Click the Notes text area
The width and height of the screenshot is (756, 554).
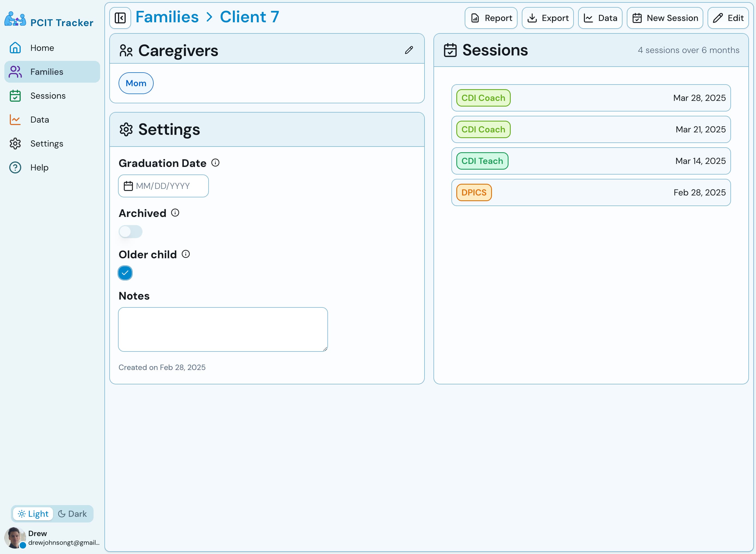point(223,329)
